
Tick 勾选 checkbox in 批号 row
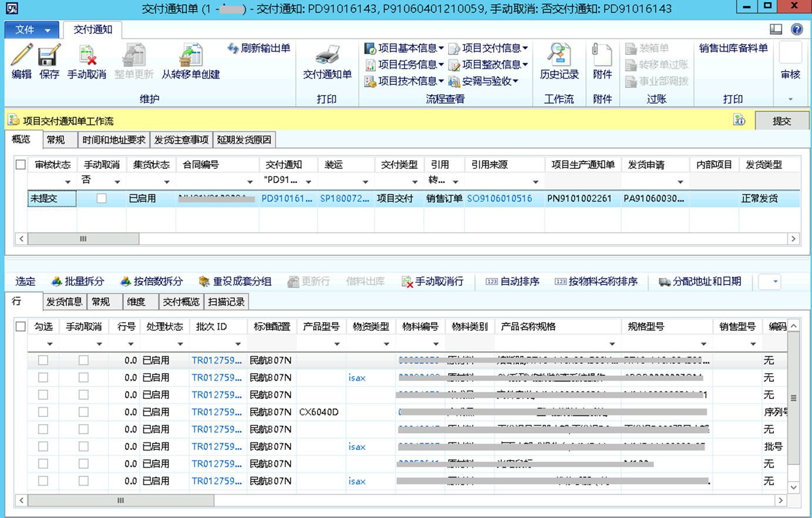click(43, 446)
